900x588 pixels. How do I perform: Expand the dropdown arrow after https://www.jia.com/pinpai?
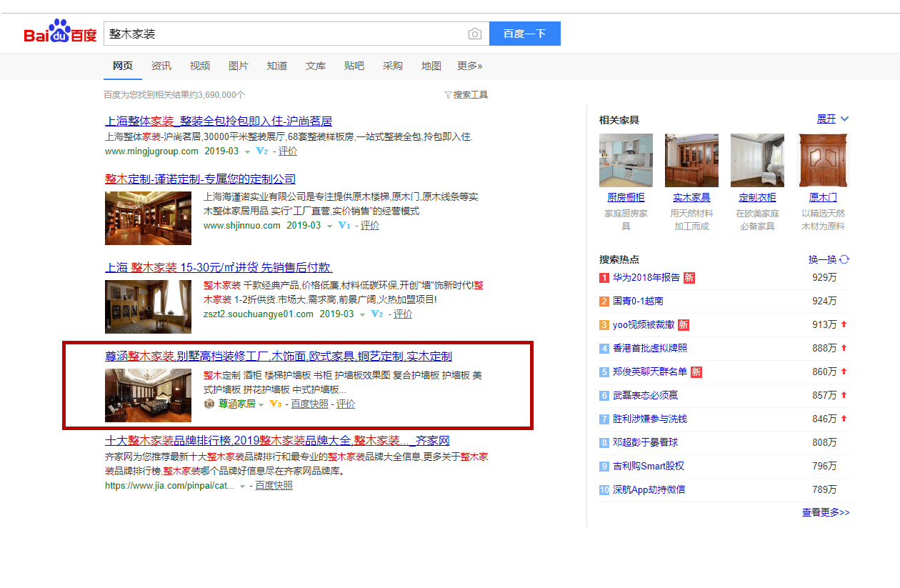(243, 487)
